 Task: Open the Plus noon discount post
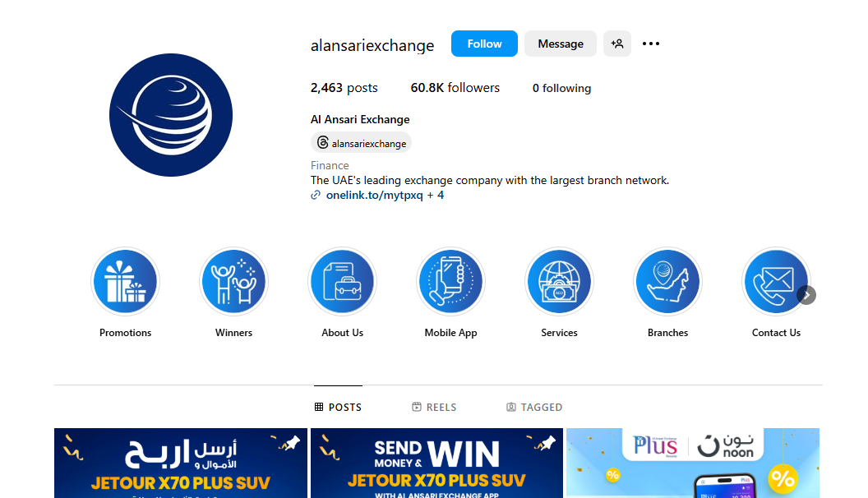tap(693, 463)
